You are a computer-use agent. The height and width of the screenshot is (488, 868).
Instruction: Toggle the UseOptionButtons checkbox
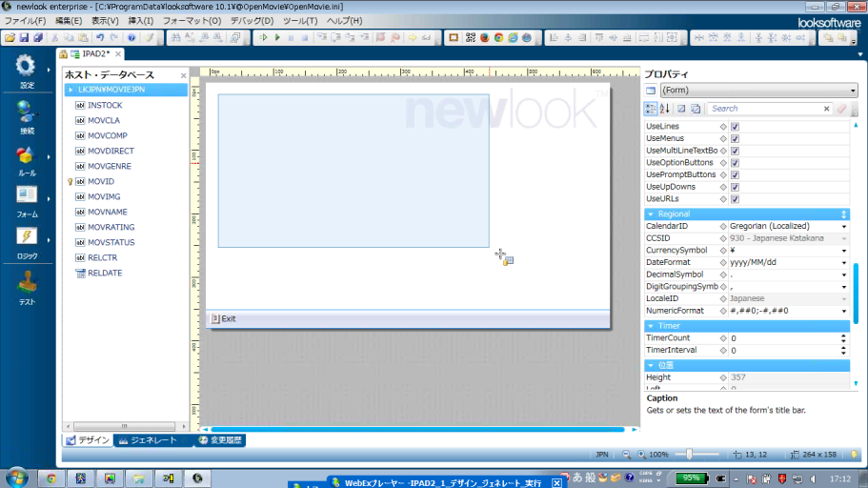735,163
